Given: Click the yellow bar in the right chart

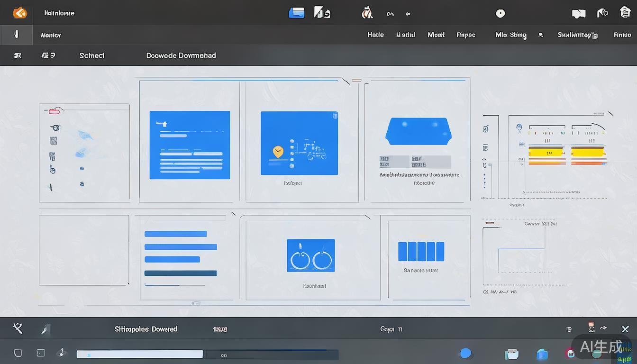Looking at the screenshot, I should pos(546,152).
